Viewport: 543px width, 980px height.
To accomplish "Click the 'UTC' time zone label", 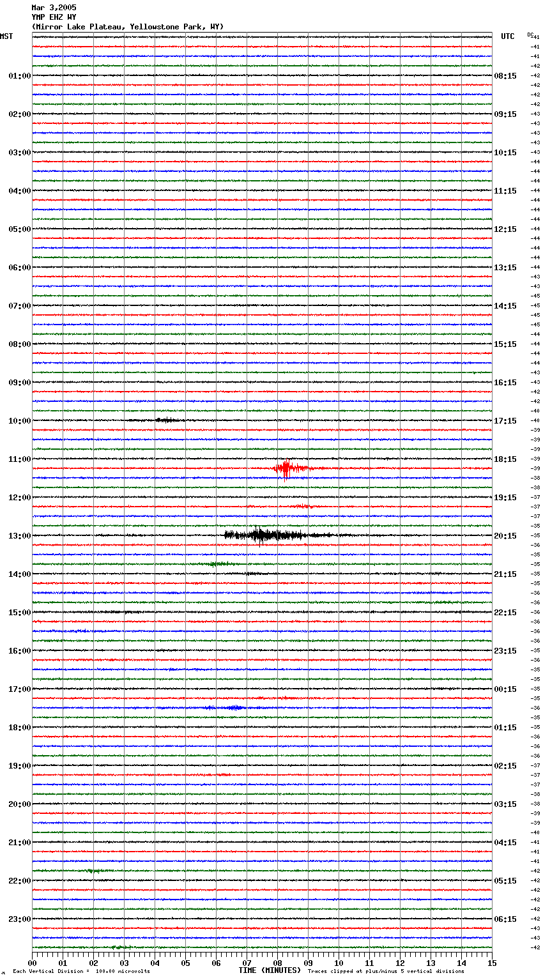I will [508, 36].
